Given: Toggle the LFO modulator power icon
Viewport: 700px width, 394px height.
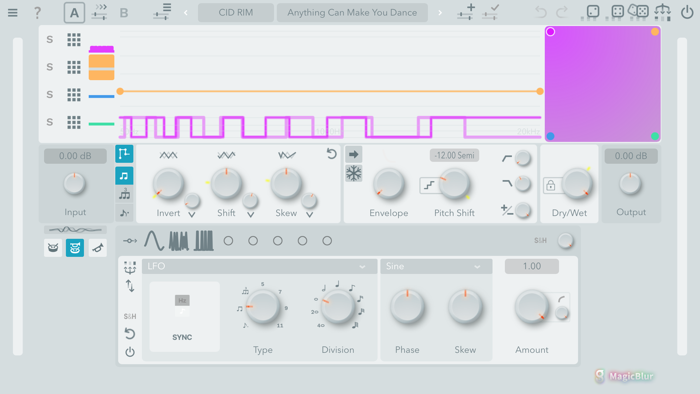Looking at the screenshot, I should 130,352.
